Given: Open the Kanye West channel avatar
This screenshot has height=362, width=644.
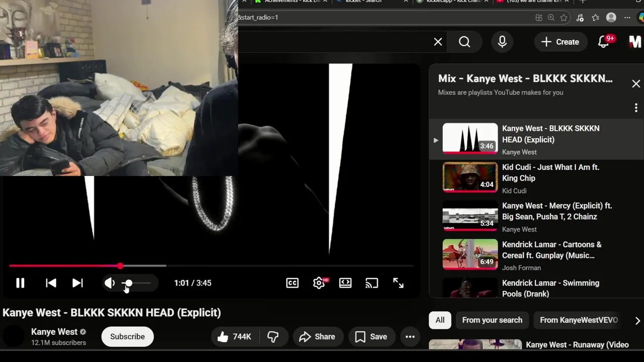Looking at the screenshot, I should pyautogui.click(x=14, y=336).
